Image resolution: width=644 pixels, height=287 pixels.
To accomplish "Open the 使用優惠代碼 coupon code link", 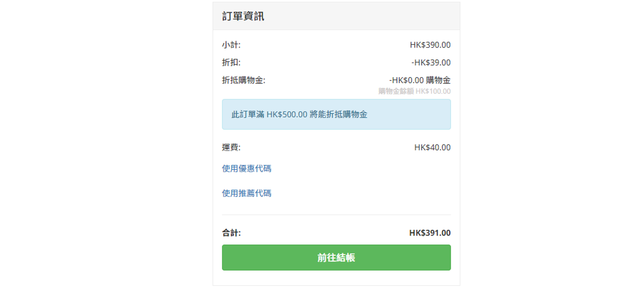I will (246, 168).
